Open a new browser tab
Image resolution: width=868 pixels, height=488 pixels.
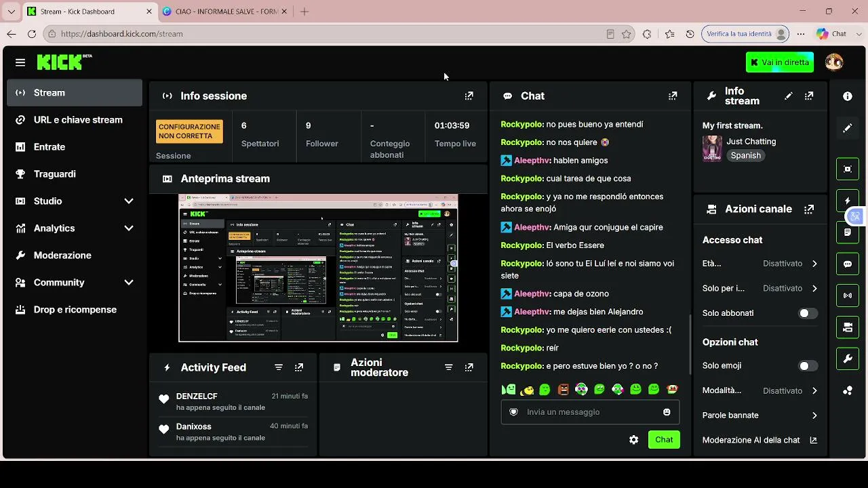tap(304, 12)
